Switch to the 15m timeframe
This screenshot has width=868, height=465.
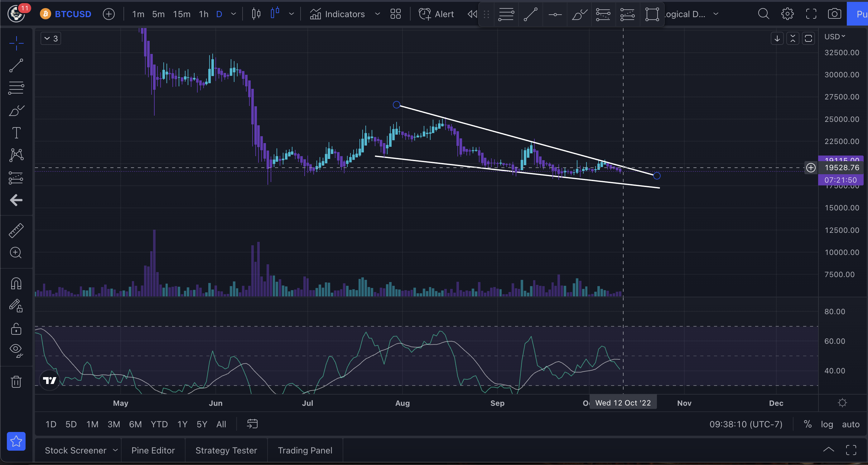[x=182, y=14]
